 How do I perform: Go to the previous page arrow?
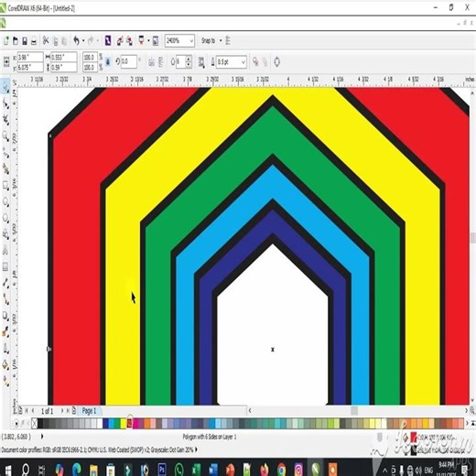coord(33,411)
